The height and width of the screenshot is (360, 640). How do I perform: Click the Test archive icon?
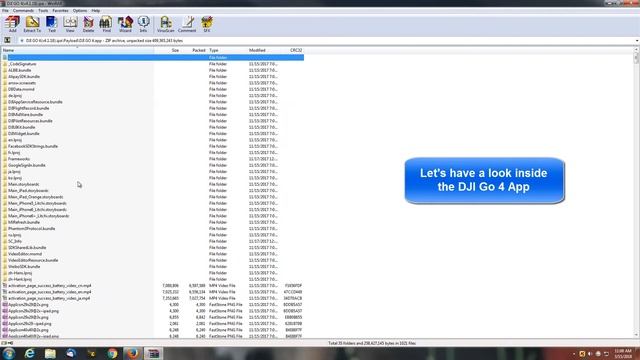click(52, 24)
